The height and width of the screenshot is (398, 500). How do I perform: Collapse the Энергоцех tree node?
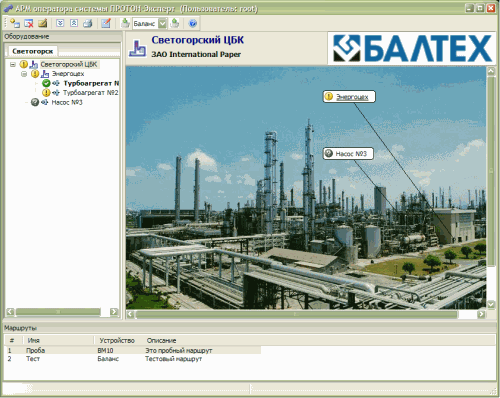[24, 74]
